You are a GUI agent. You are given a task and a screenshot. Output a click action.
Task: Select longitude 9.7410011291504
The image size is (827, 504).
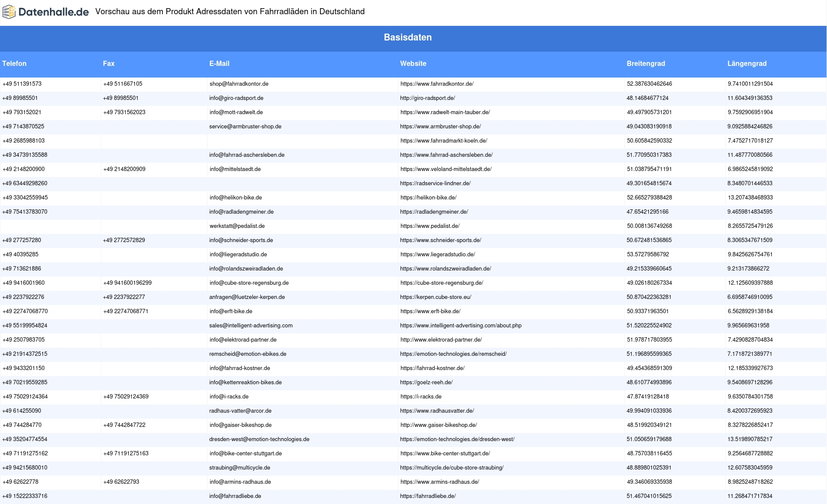(750, 84)
